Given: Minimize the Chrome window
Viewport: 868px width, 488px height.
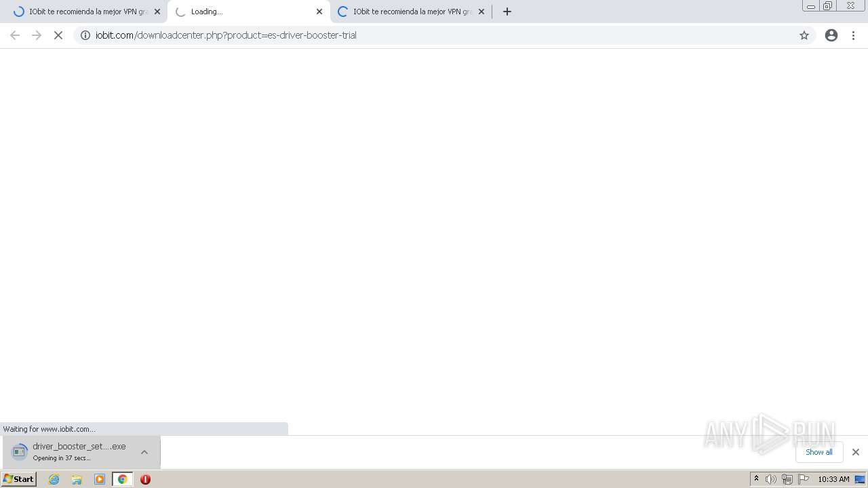Looking at the screenshot, I should tap(811, 6).
